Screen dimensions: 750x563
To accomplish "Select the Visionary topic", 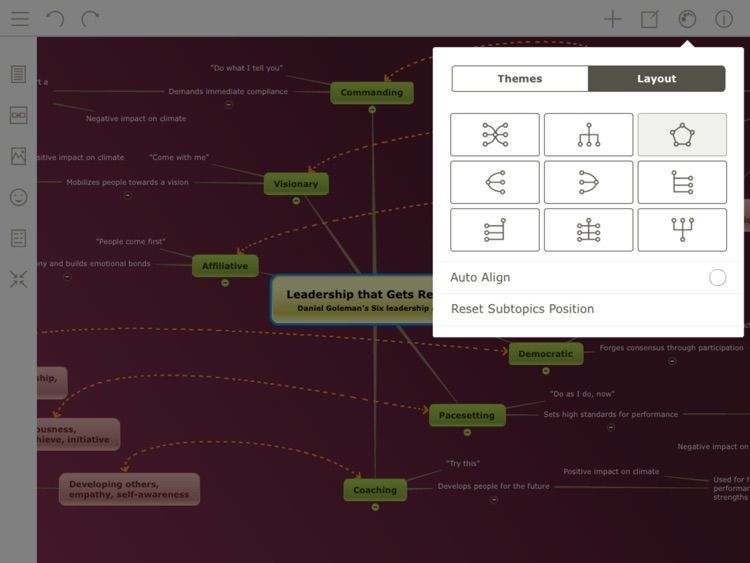I will (296, 184).
